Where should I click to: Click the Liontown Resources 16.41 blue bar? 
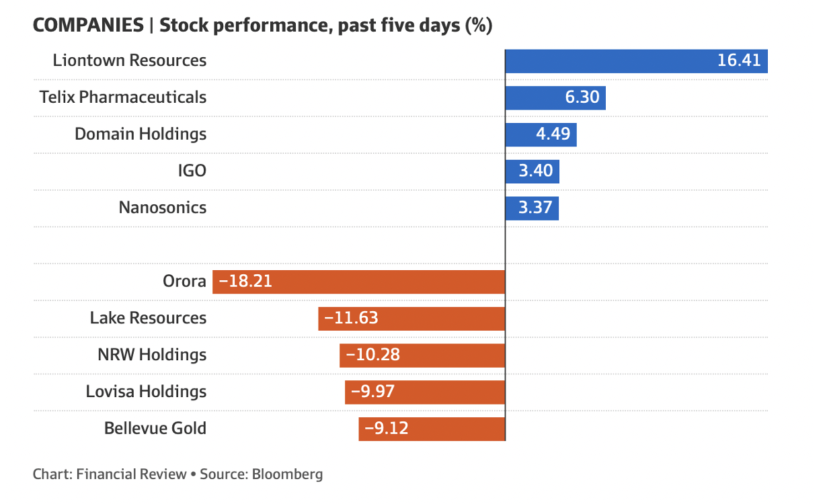636,60
